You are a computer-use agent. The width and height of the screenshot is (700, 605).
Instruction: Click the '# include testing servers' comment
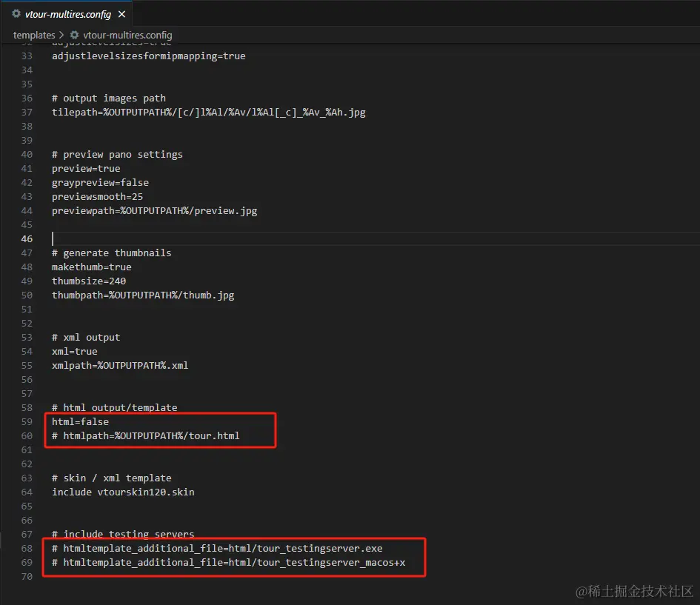click(123, 534)
